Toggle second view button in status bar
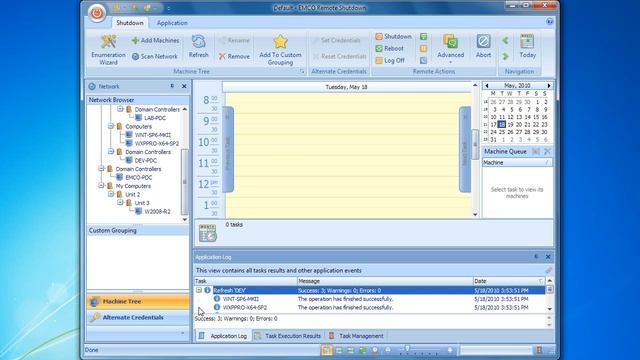 339,350
